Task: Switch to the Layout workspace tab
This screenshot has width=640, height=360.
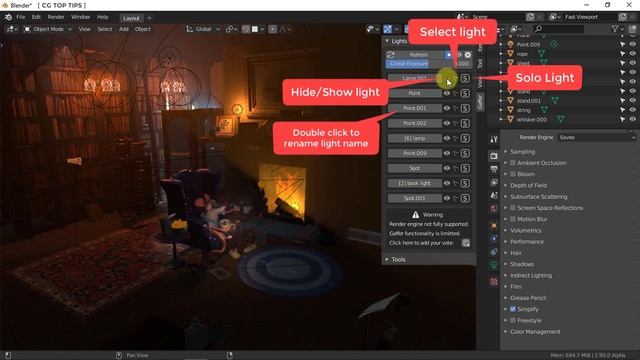Action: pos(131,18)
